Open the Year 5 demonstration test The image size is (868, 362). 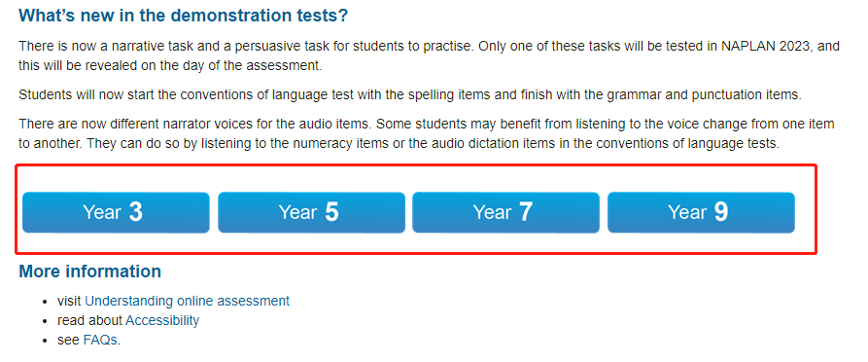311,212
